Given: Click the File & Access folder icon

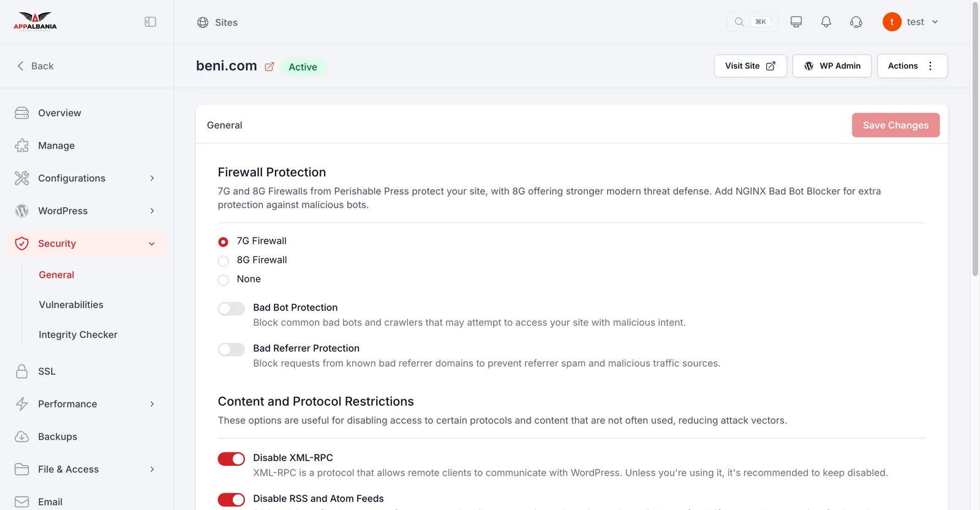Looking at the screenshot, I should pos(22,470).
